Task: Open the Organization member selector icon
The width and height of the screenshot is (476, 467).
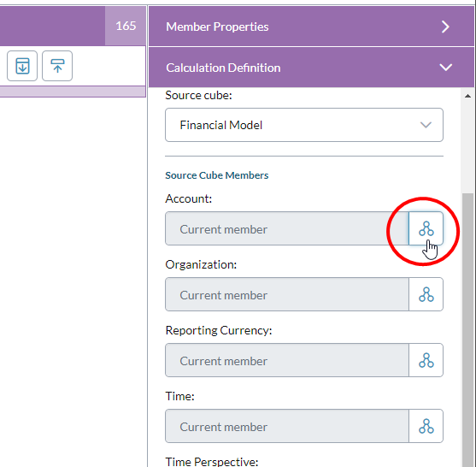Action: click(x=426, y=294)
